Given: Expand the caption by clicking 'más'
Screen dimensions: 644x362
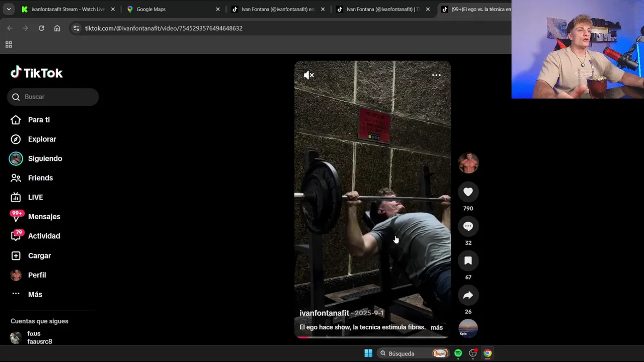Looking at the screenshot, I should [437, 327].
